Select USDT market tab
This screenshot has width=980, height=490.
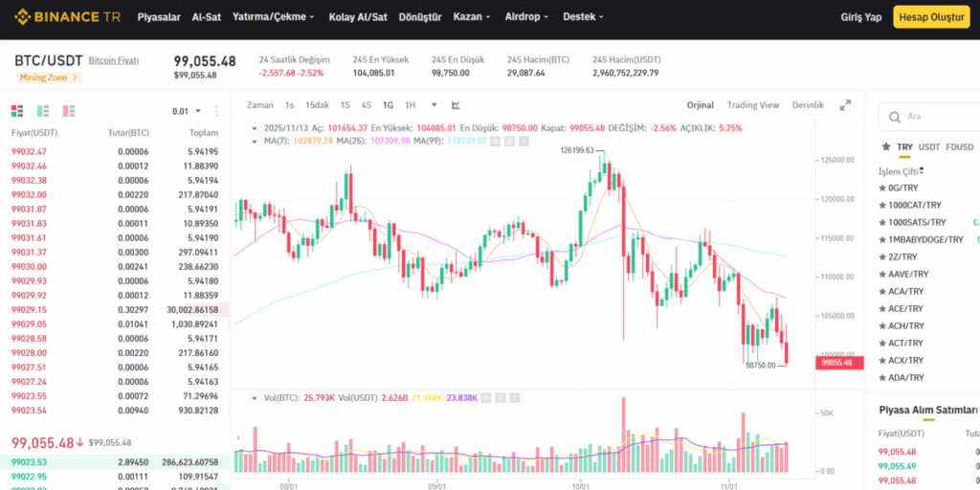928,147
